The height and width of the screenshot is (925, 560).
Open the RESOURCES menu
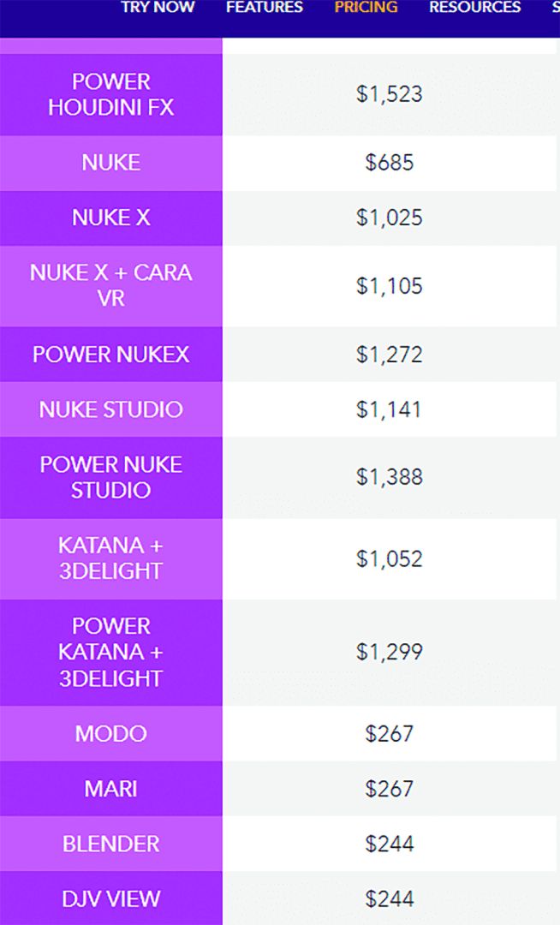pyautogui.click(x=475, y=8)
